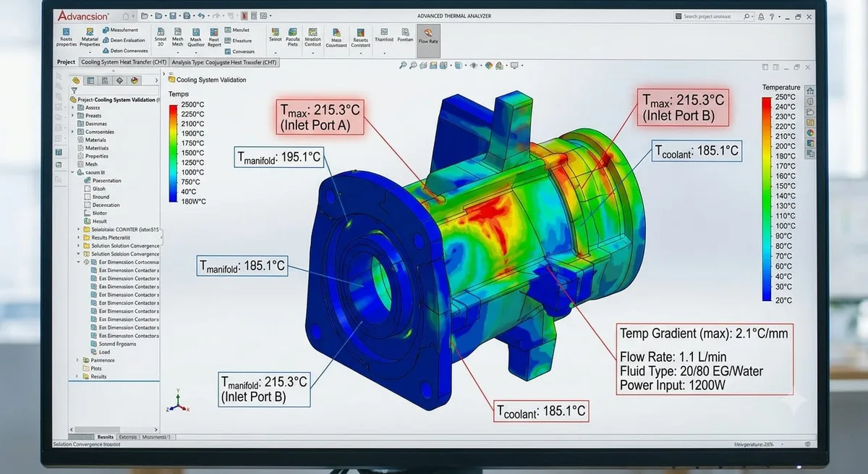Apply the filter funnel in project tree
This screenshot has height=474, width=868.
[x=75, y=90]
